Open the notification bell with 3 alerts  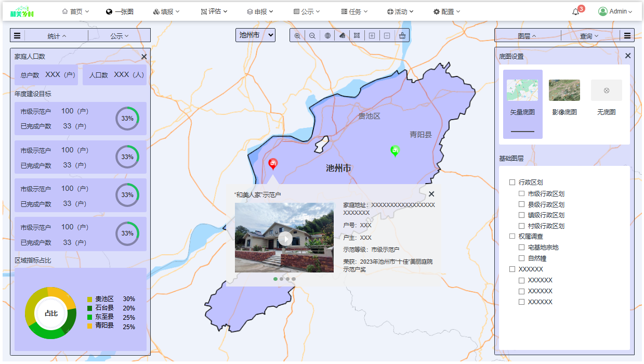[x=576, y=11]
